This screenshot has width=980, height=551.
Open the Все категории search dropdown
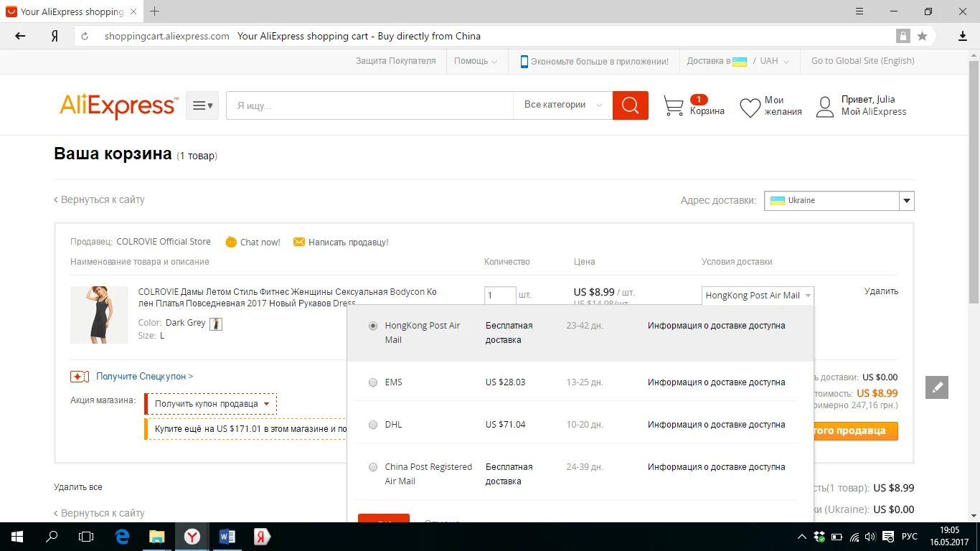(563, 105)
